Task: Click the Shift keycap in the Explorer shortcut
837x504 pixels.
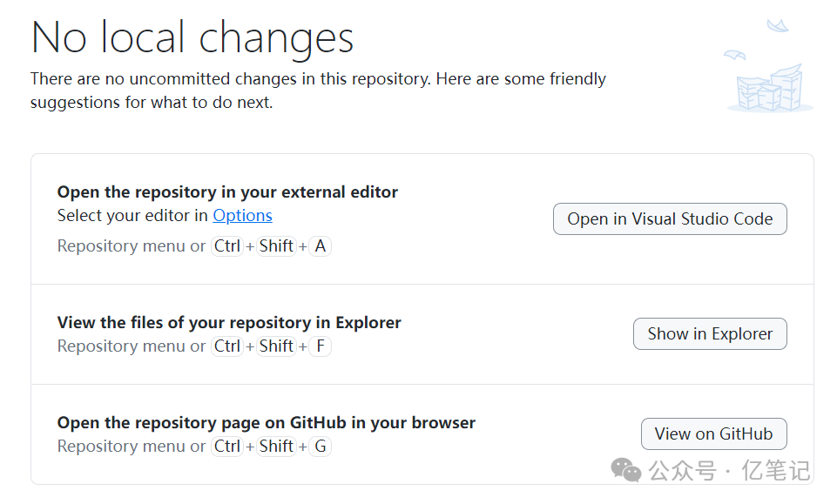Action: click(275, 346)
